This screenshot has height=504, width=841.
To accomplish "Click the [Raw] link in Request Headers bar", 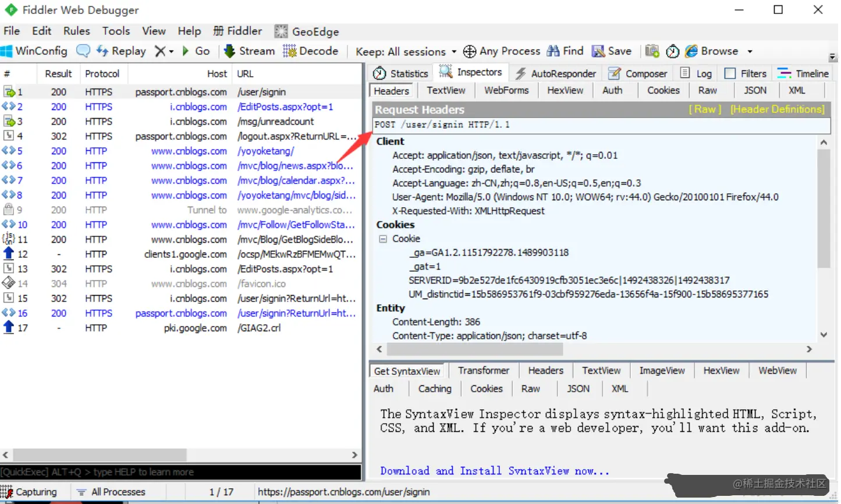I will [705, 109].
